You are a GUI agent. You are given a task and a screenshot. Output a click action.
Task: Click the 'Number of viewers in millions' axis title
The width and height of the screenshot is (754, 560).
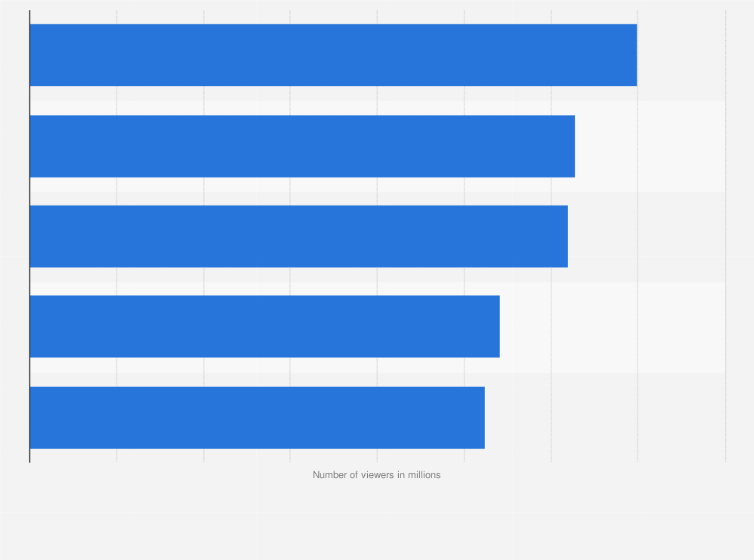tap(377, 475)
